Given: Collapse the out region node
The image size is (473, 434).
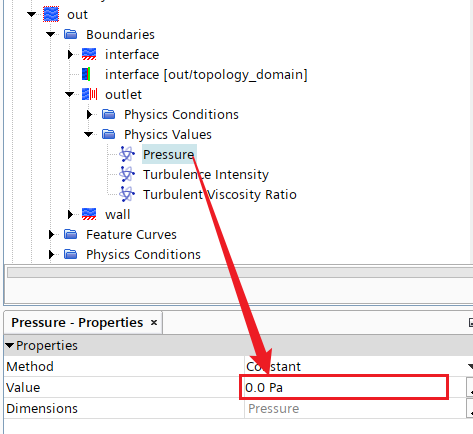Looking at the screenshot, I should 32,14.
